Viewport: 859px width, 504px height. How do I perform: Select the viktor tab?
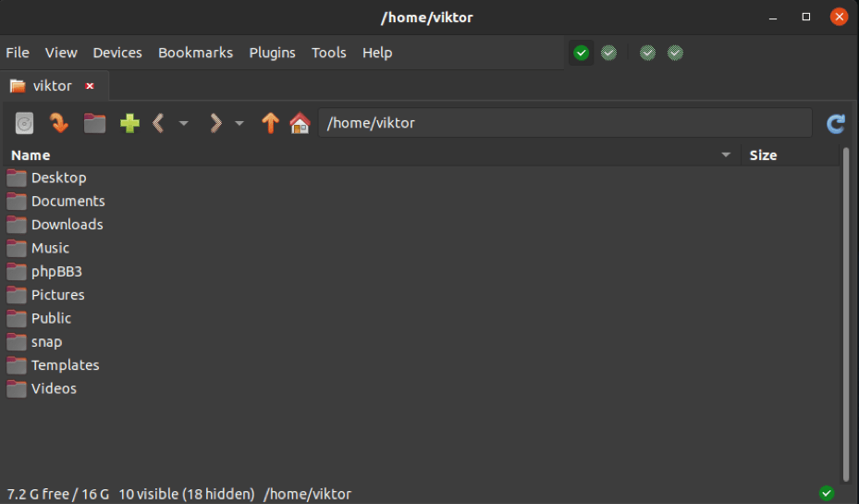[x=53, y=86]
